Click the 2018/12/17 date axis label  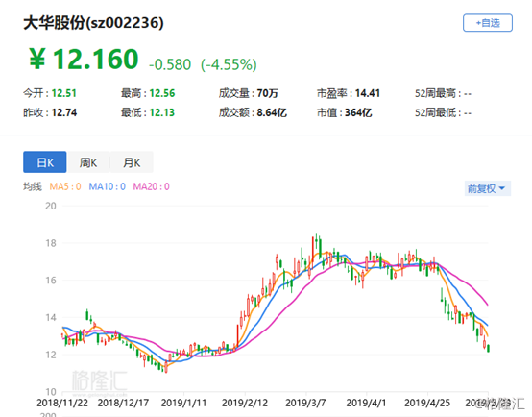[x=123, y=404]
